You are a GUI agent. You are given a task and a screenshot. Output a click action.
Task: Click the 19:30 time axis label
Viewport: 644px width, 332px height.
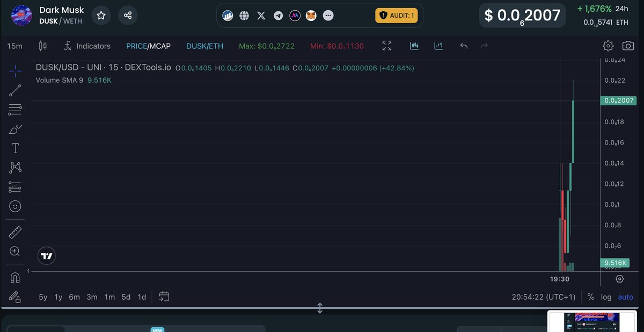[560, 279]
